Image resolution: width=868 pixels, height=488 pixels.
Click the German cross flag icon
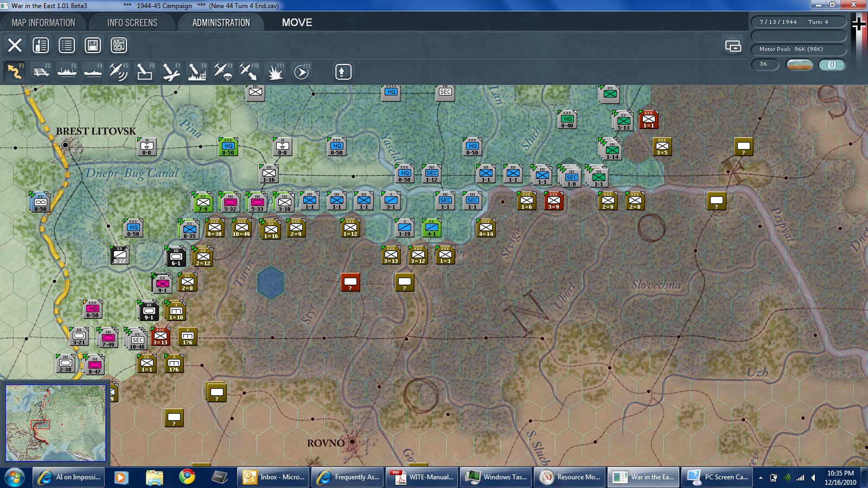859,24
